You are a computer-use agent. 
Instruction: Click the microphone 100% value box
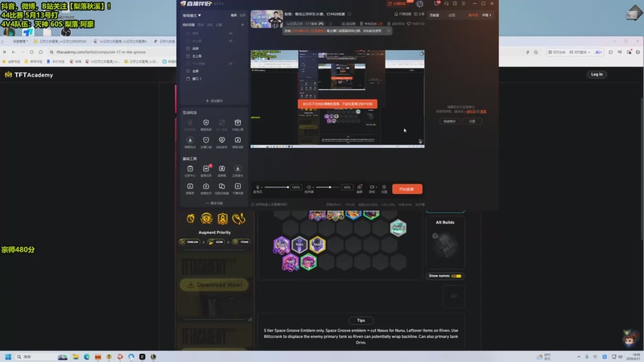click(x=295, y=187)
